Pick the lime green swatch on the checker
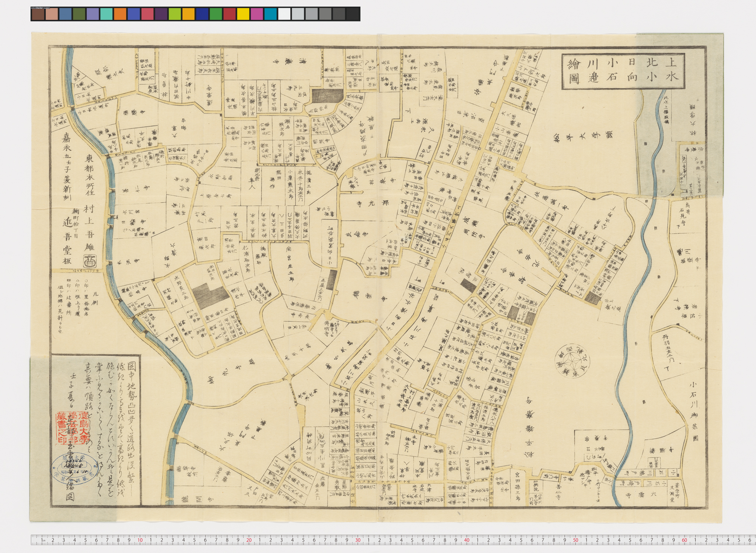The height and width of the screenshot is (553, 756). tap(175, 14)
